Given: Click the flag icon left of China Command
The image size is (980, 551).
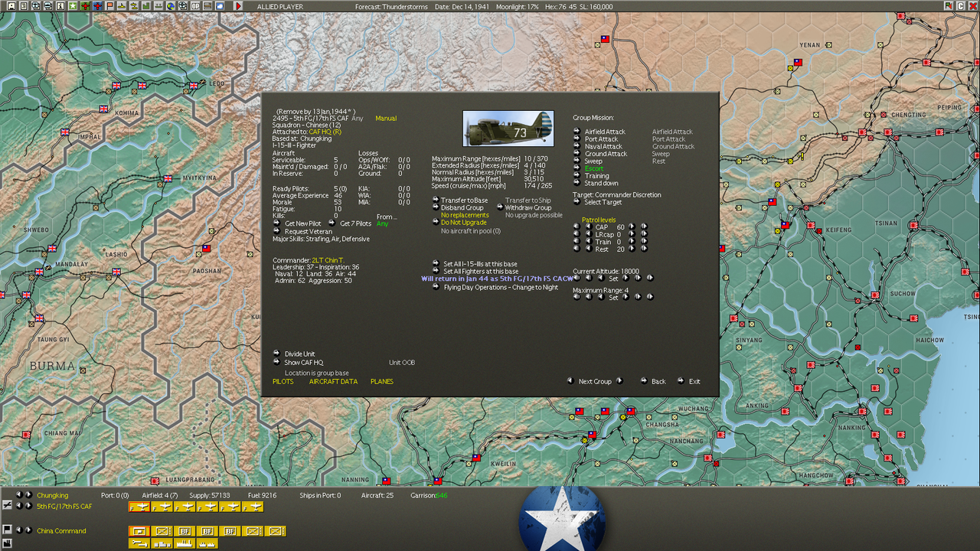Looking at the screenshot, I should pos(7,529).
